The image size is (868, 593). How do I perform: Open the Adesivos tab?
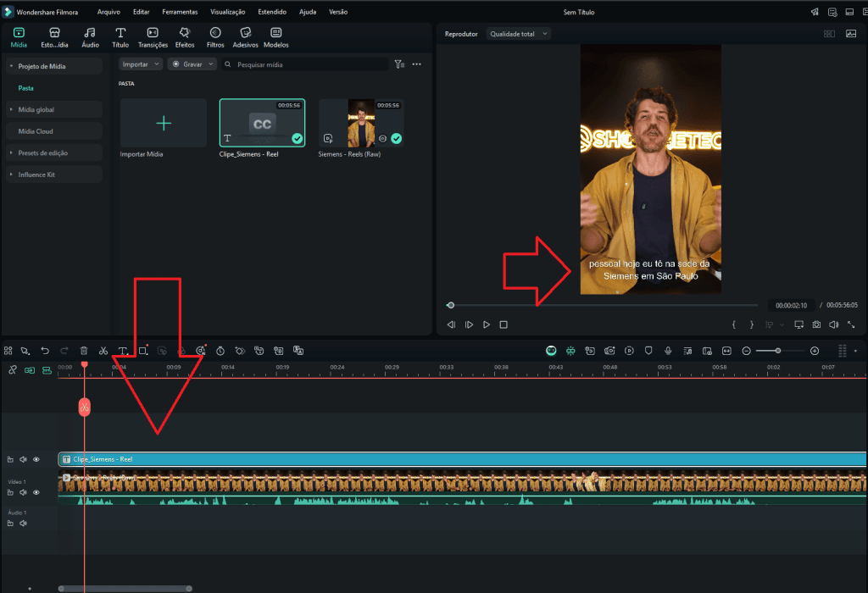245,37
